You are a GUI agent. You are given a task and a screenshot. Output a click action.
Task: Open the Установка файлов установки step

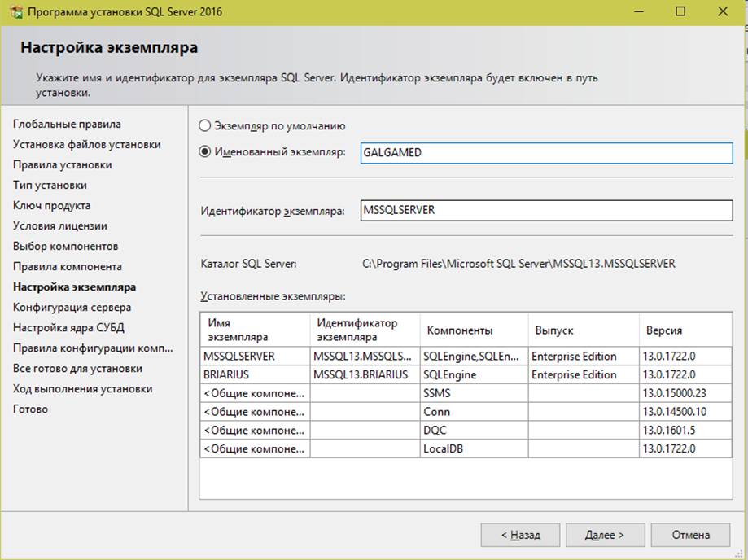[87, 145]
